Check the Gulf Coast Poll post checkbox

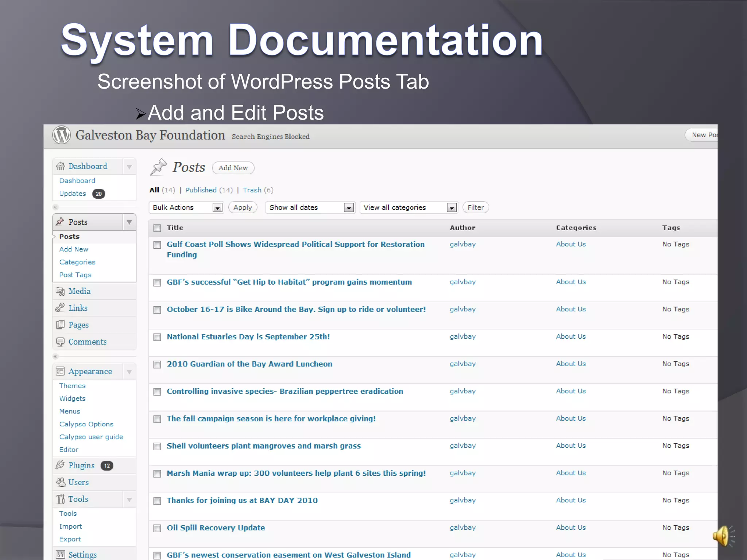tap(157, 245)
